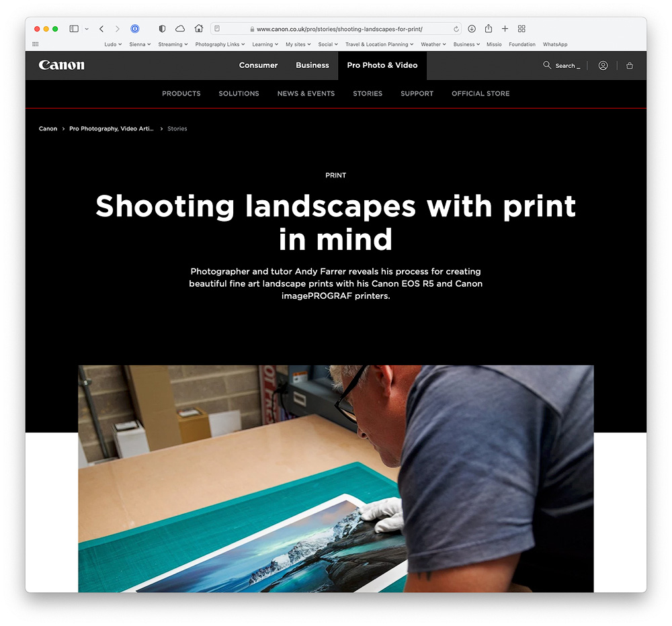The image size is (672, 626).
Task: Switch to the Business site tab
Action: (312, 65)
